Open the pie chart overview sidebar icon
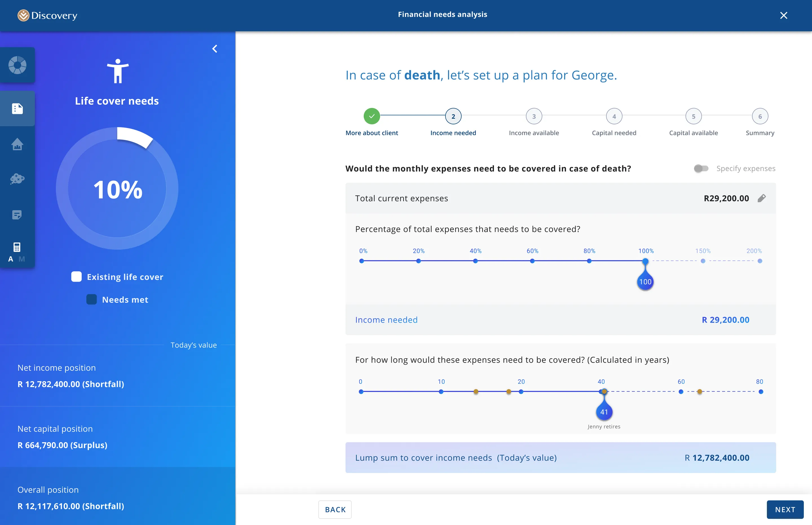Viewport: 812px width, 525px height. (17, 65)
